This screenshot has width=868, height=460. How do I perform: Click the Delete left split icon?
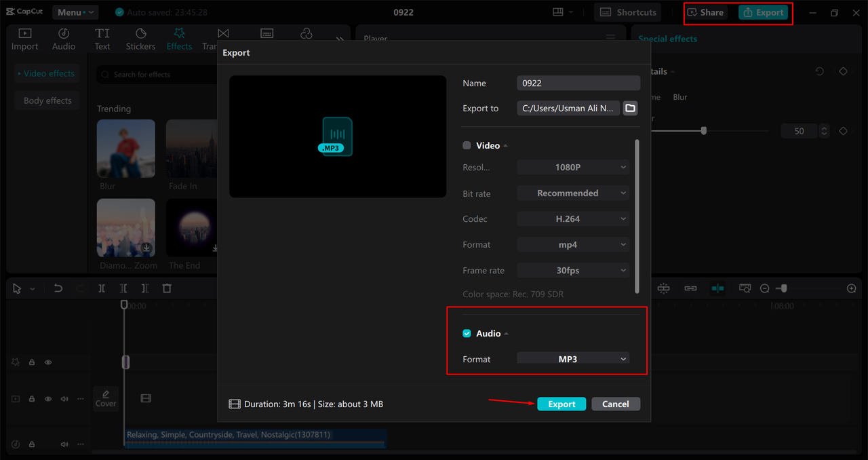(x=123, y=288)
